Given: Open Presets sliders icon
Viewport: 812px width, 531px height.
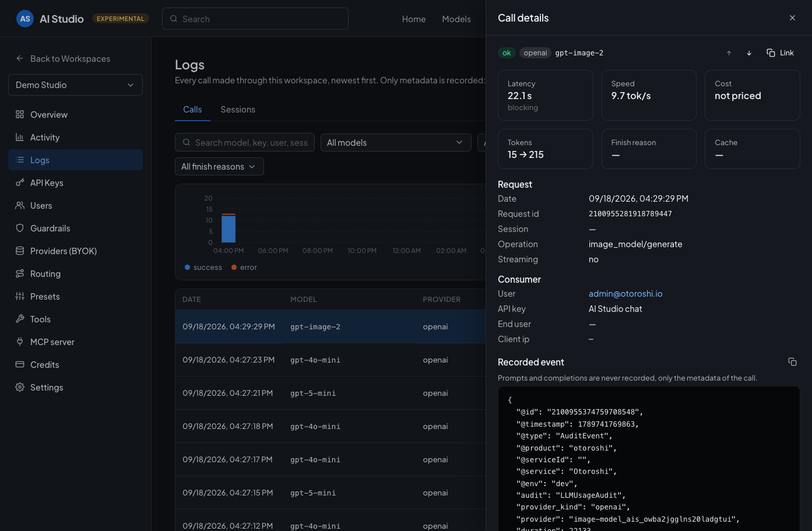Looking at the screenshot, I should (20, 296).
